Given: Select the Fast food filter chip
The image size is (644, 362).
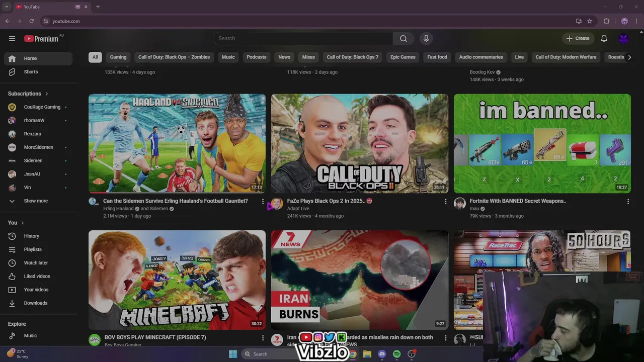Looking at the screenshot, I should [437, 57].
